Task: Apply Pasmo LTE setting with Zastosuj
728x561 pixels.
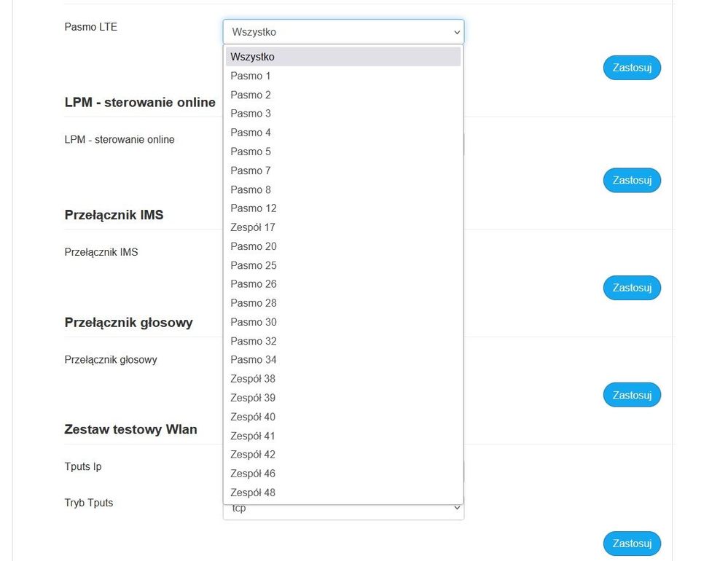Action: click(x=632, y=68)
